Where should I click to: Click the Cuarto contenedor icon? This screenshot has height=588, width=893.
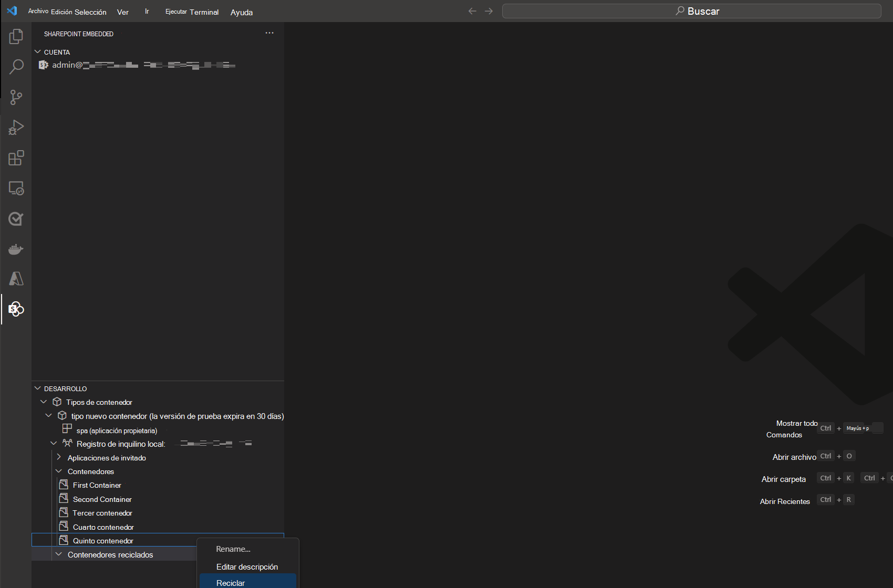point(64,526)
